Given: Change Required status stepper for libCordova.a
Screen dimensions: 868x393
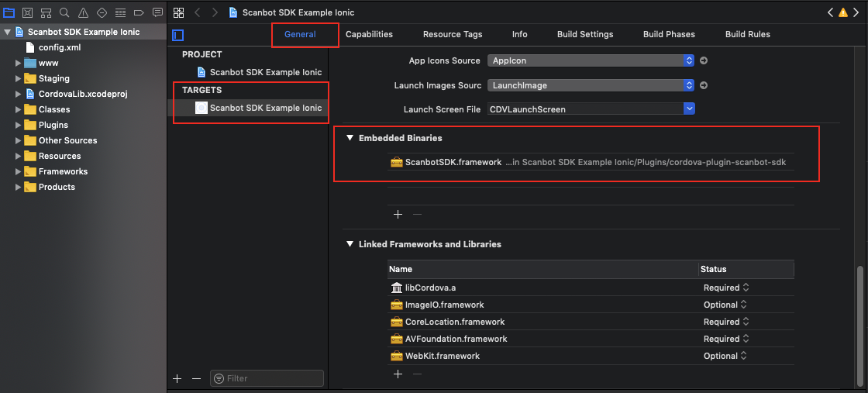Looking at the screenshot, I should point(746,288).
